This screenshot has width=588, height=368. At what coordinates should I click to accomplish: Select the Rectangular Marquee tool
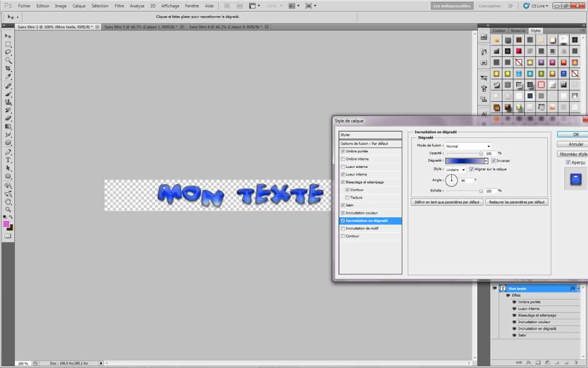pos(8,44)
